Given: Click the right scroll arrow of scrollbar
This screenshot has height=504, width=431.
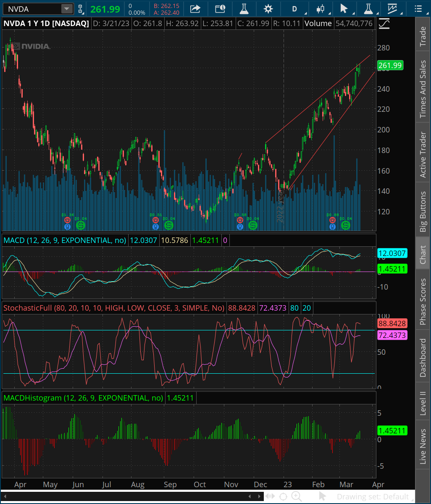Looking at the screenshot, I should [x=259, y=496].
